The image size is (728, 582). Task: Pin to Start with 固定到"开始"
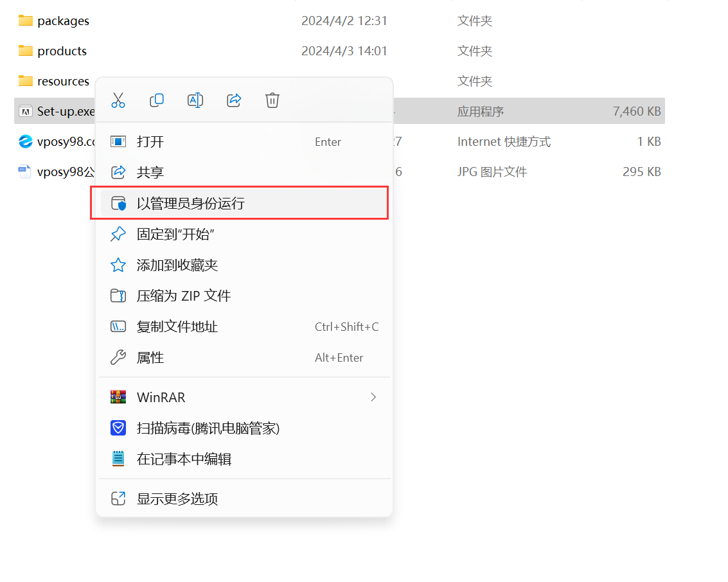point(175,234)
